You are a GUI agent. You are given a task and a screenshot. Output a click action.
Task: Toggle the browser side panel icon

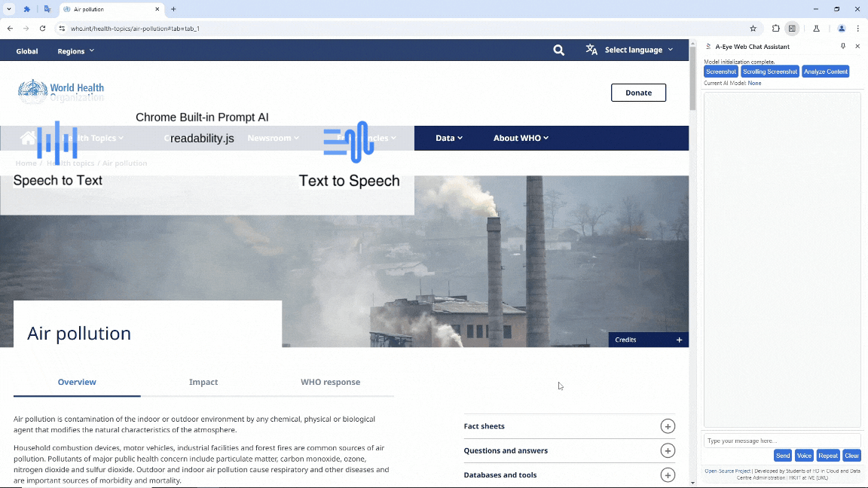pos(792,28)
